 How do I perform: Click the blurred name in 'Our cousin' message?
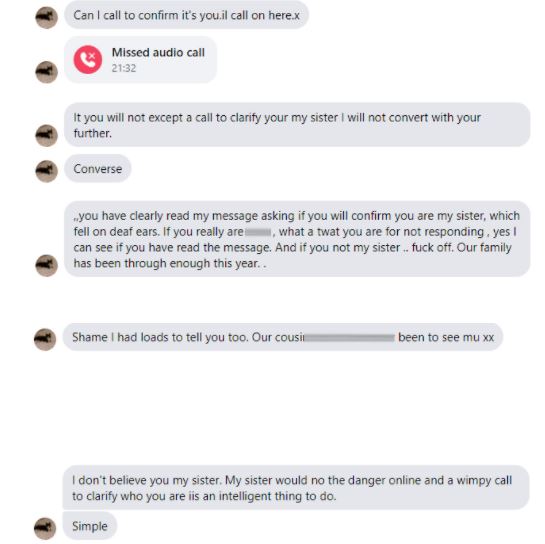[349, 338]
